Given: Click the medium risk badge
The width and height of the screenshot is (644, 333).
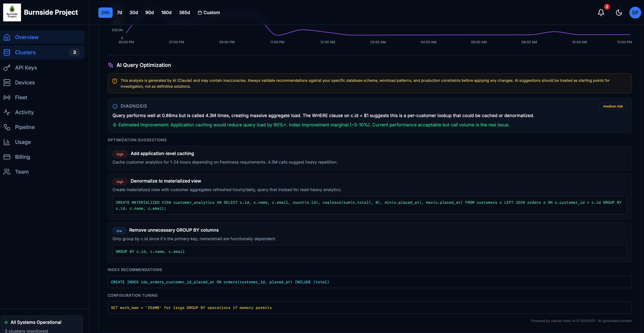Looking at the screenshot, I should point(613,106).
